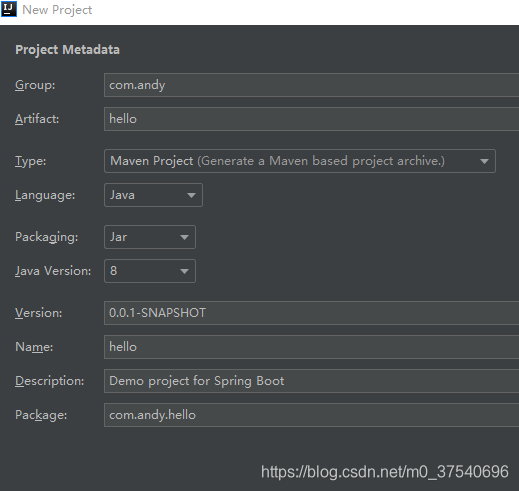Open the Packaging dropdown showing Jar
The height and width of the screenshot is (491, 519).
(150, 237)
